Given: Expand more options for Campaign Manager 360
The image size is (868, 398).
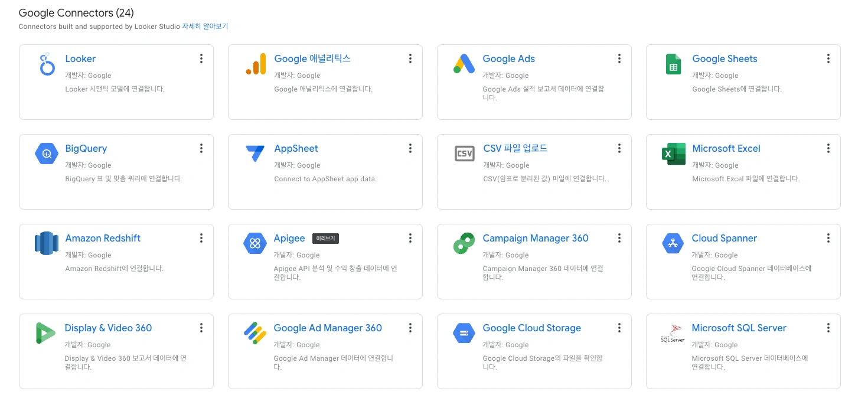Looking at the screenshot, I should [619, 238].
